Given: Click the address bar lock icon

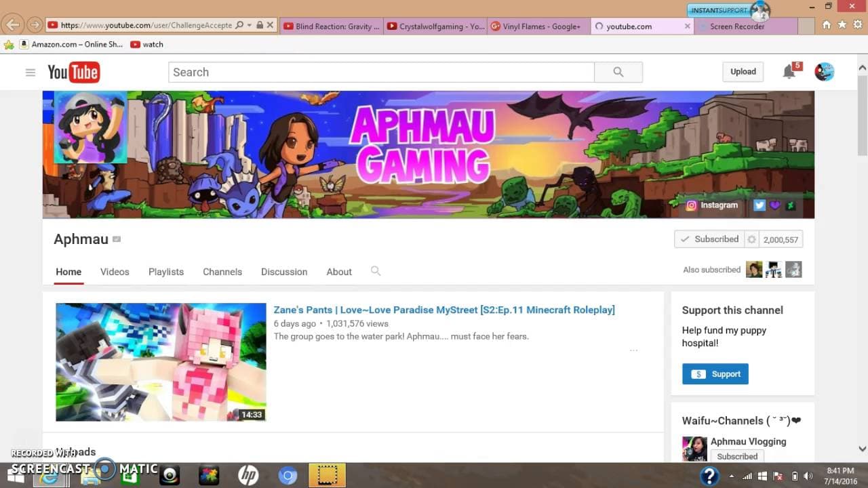Looking at the screenshot, I should 260,26.
